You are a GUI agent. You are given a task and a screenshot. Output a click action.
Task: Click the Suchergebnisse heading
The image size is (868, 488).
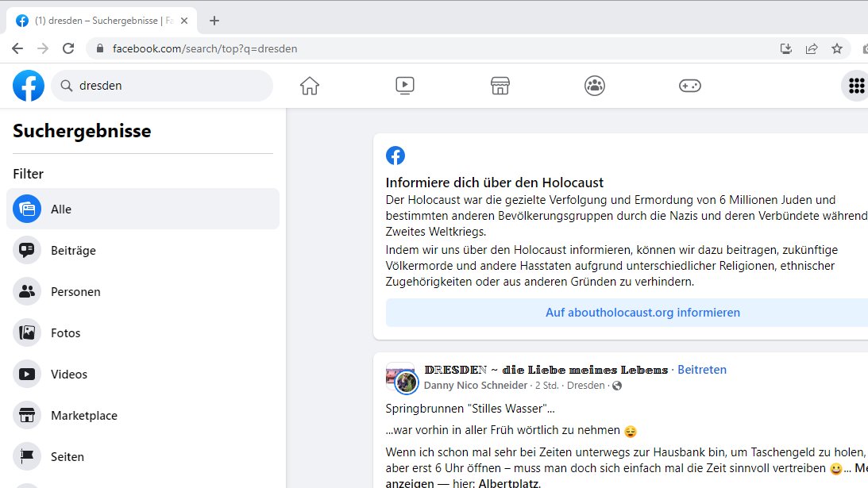pyautogui.click(x=82, y=131)
